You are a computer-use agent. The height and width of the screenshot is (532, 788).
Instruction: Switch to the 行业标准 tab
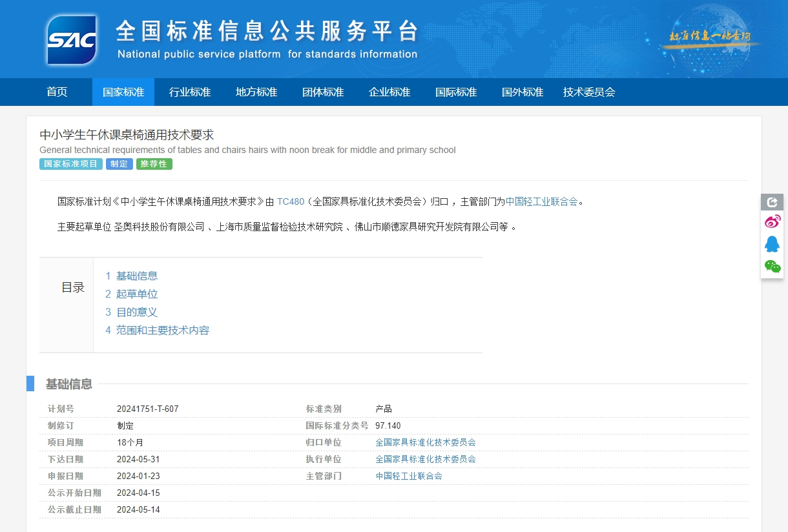pos(189,92)
